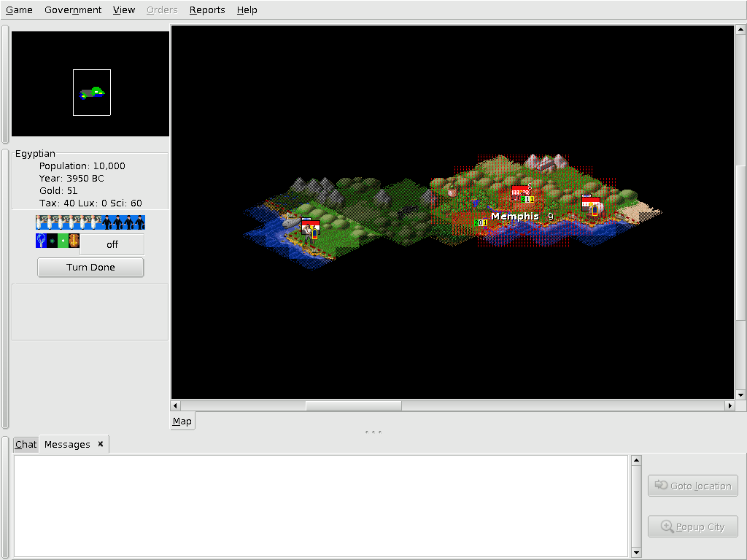
Task: Click the Memphis city name label
Action: point(514,216)
